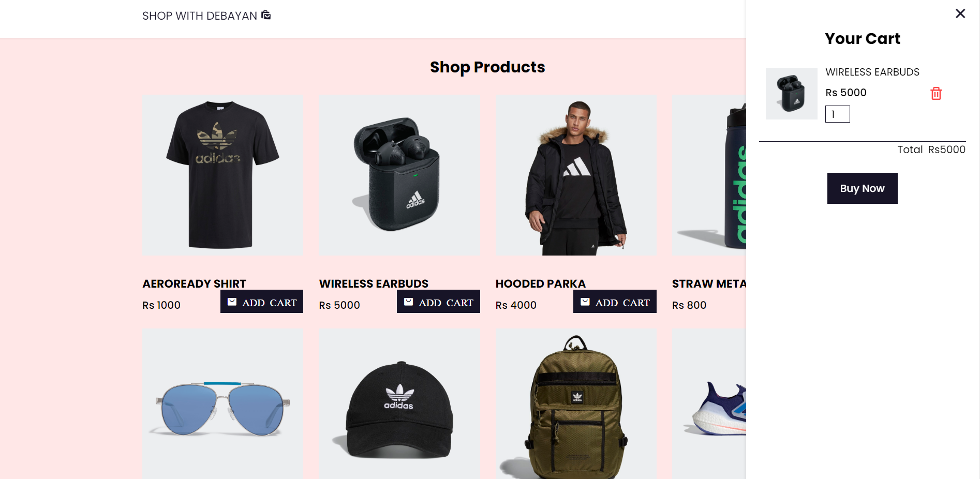Add Hooded Parka to cart
The image size is (980, 479).
coord(615,302)
